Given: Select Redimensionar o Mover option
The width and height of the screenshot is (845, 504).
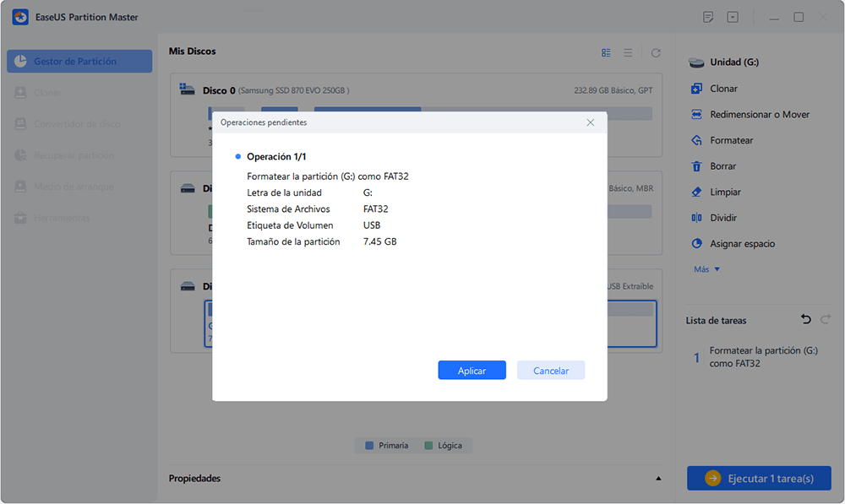Looking at the screenshot, I should (x=760, y=114).
